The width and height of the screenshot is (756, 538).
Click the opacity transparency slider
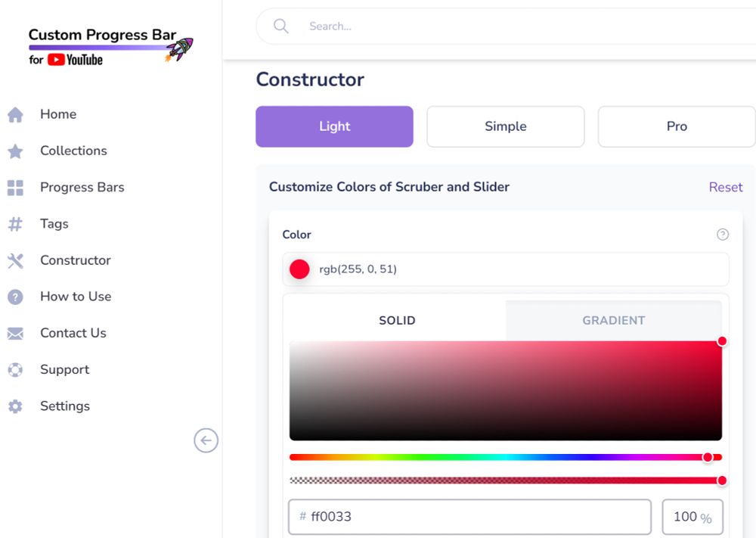(x=505, y=480)
